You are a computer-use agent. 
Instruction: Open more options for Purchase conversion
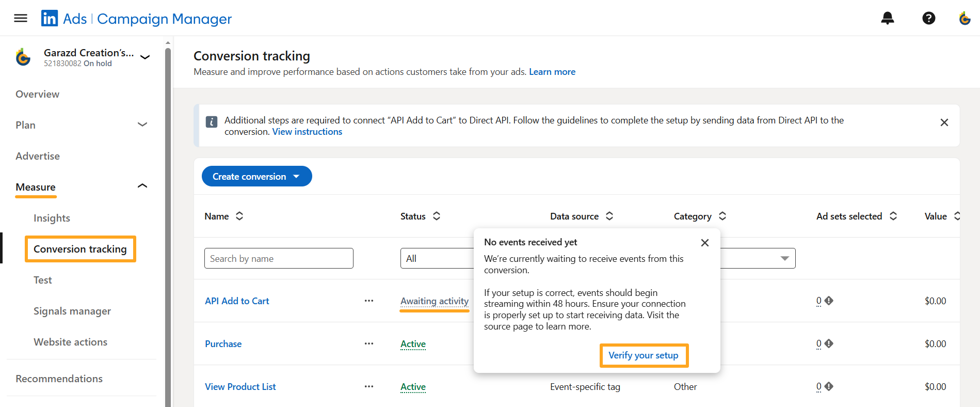(x=369, y=343)
